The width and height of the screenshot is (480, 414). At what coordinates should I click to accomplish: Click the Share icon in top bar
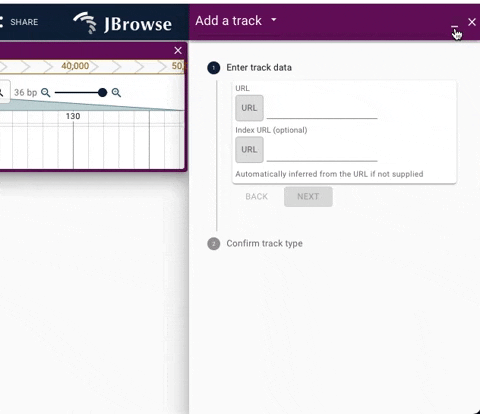[x=1, y=22]
